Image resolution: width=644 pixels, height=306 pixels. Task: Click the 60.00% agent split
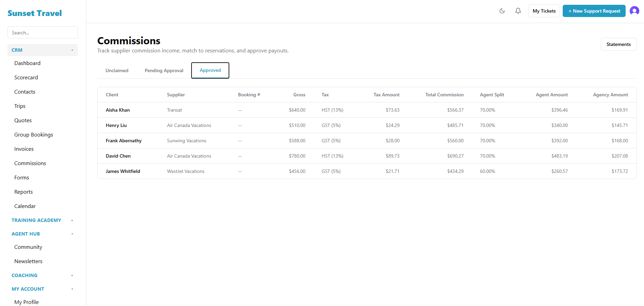[x=488, y=171]
